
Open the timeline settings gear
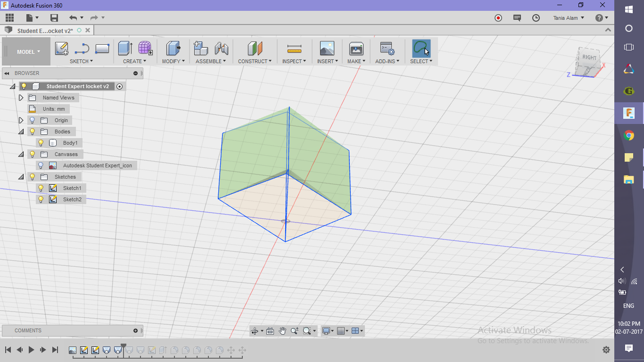[606, 350]
